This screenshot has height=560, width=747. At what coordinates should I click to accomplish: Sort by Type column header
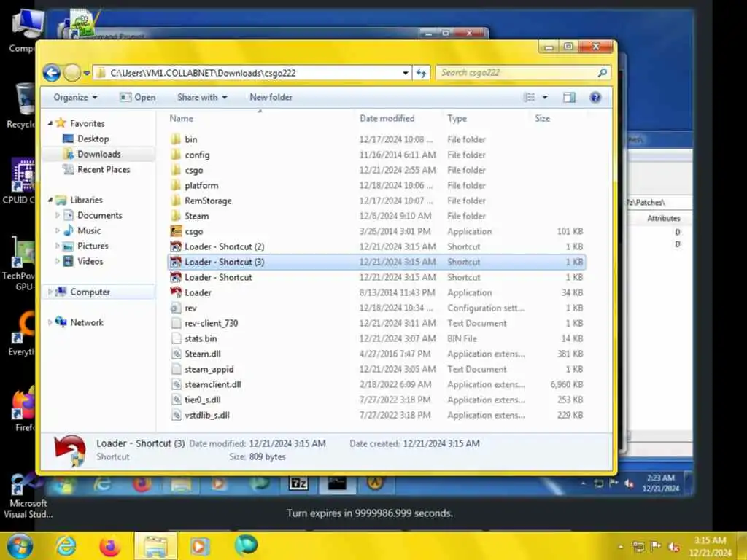tap(457, 118)
